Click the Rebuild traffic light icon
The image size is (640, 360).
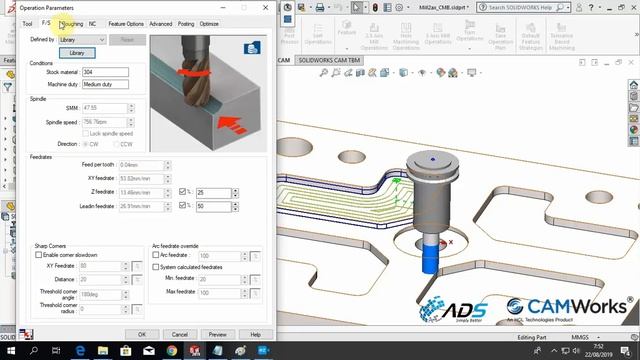(375, 7)
